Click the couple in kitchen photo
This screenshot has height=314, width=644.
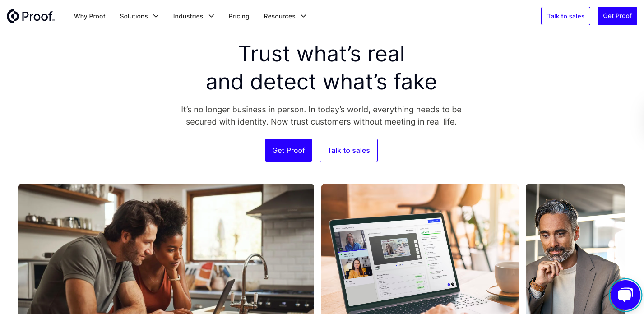166,249
